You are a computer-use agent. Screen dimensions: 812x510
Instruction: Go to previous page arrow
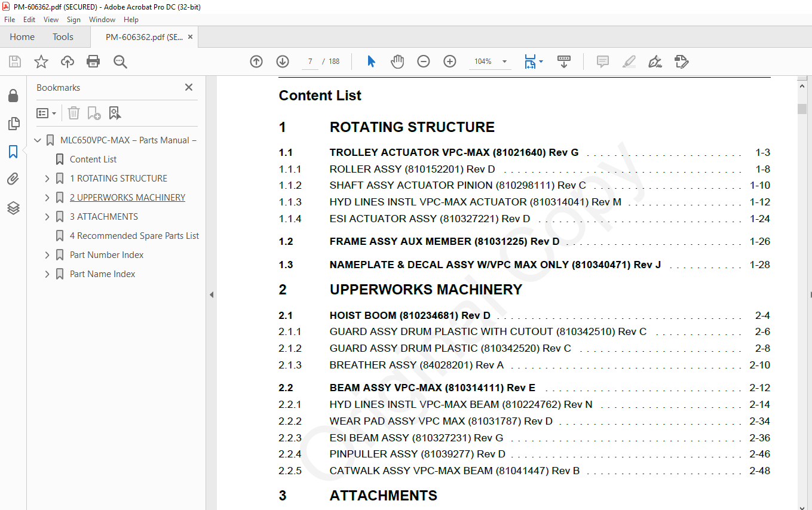coord(256,62)
